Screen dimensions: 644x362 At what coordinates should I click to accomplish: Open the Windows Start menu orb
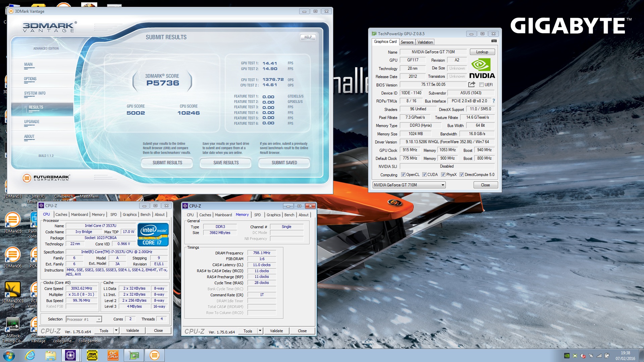(x=9, y=355)
